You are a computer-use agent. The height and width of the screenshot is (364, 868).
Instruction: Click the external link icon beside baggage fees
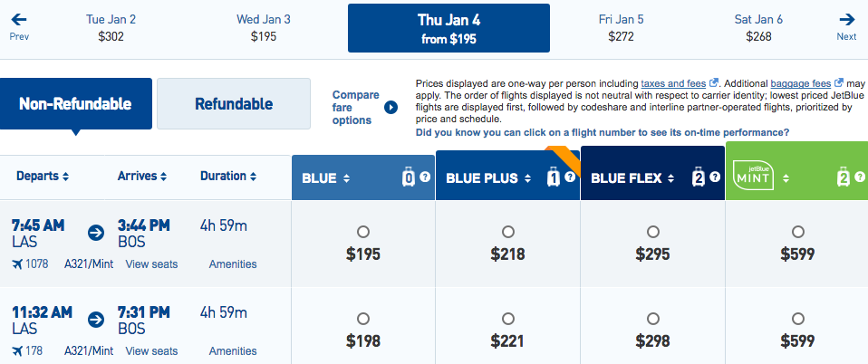coord(839,82)
